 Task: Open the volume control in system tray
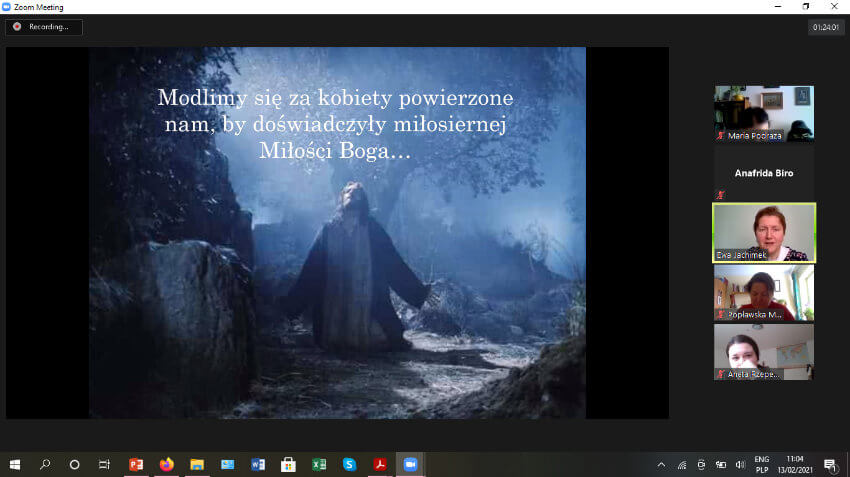pos(740,465)
